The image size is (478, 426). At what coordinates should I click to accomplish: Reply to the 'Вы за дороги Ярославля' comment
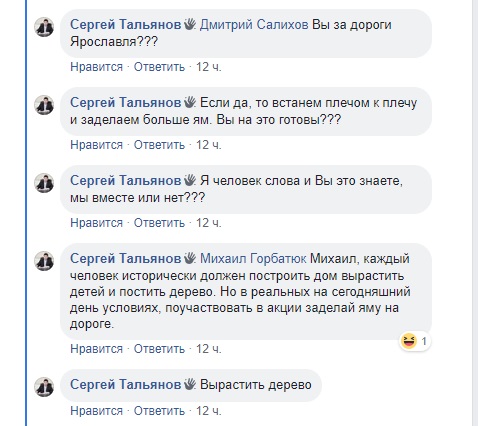(x=159, y=67)
